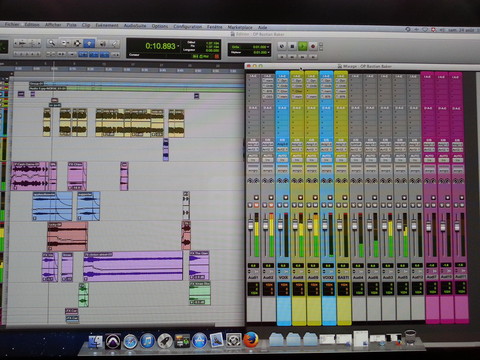Open Pro Tools from the Dock
The image size is (480, 360).
point(113,341)
